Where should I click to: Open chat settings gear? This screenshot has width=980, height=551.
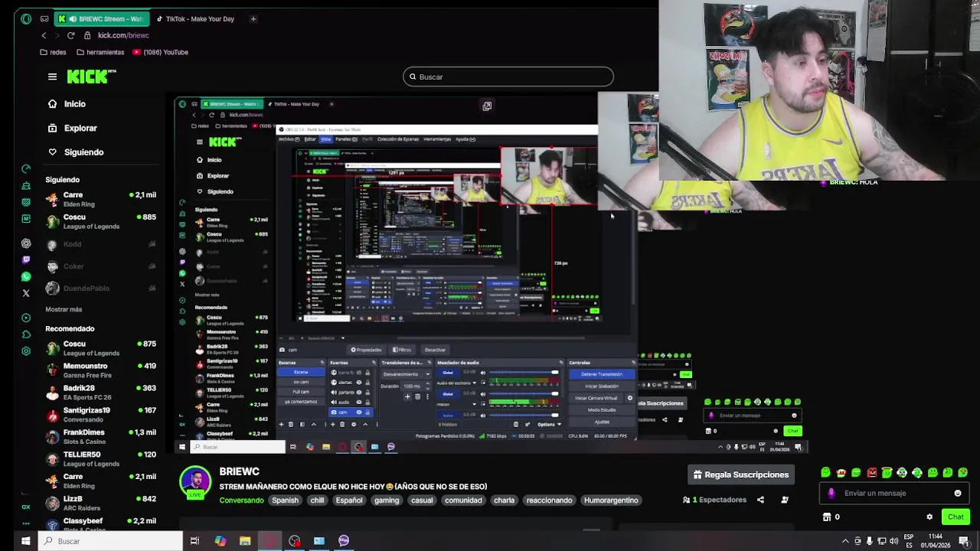929,517
